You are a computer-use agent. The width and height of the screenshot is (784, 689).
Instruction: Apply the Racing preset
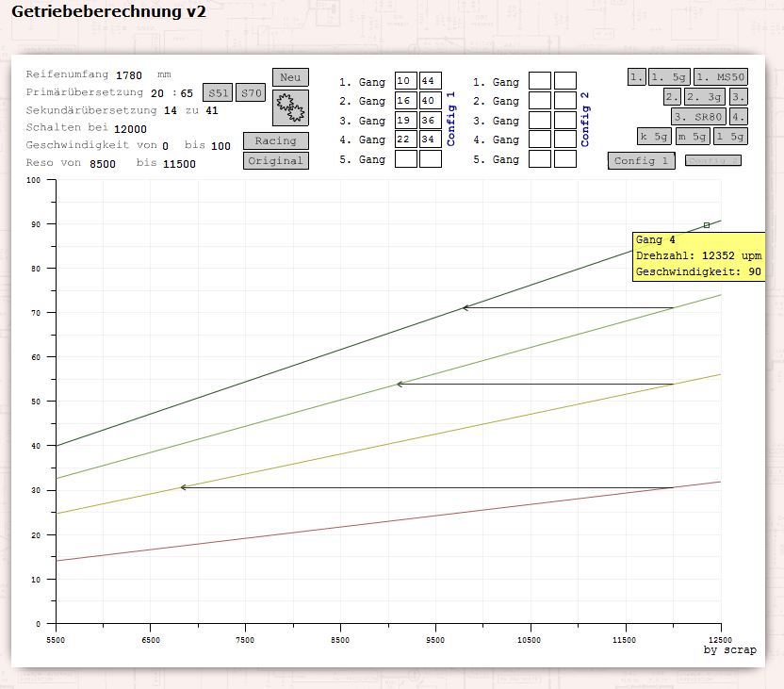275,140
